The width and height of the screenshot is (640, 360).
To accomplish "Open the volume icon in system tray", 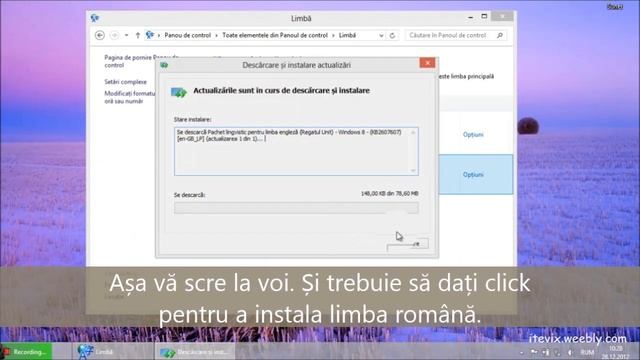I will tap(570, 352).
